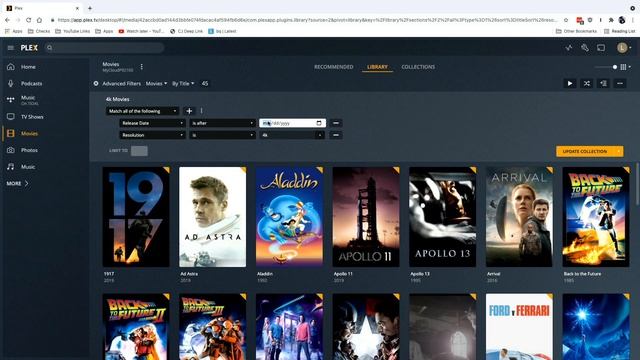Open the more actions ellipsis button
Viewport: 640px width, 360px height.
pyautogui.click(x=620, y=84)
